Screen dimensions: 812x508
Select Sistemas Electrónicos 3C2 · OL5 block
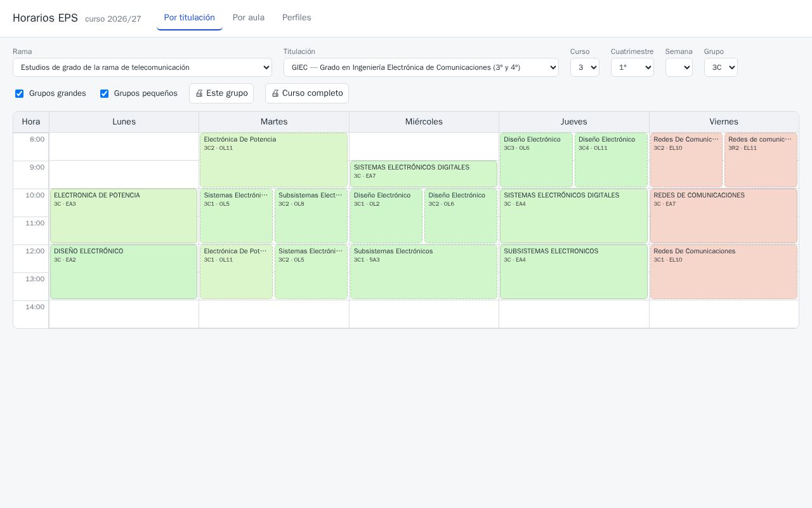point(311,272)
